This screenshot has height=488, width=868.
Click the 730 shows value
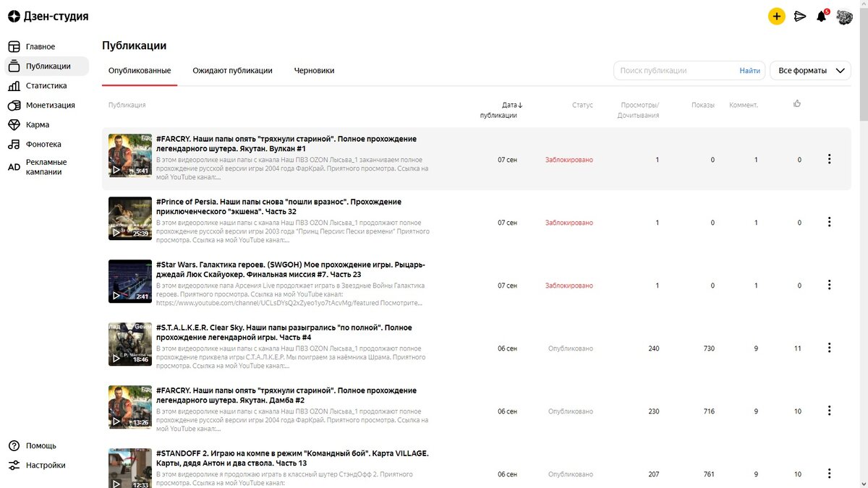pyautogui.click(x=709, y=348)
